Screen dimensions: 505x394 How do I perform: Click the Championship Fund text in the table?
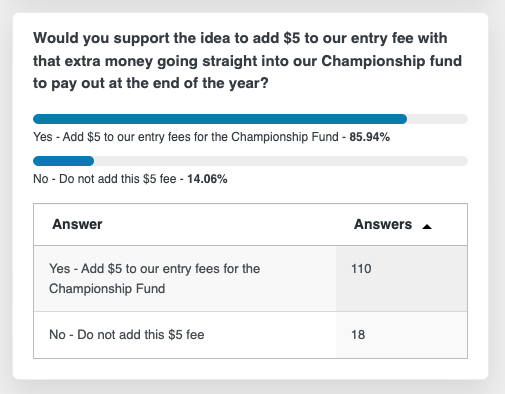coord(107,289)
